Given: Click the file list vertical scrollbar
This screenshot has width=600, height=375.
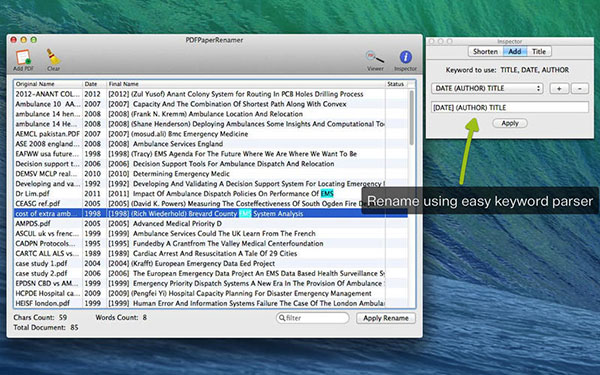Looking at the screenshot, I should point(412,197).
